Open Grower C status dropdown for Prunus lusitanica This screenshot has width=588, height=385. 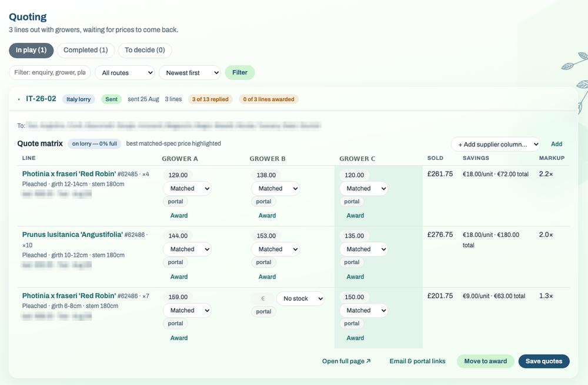[x=363, y=249]
